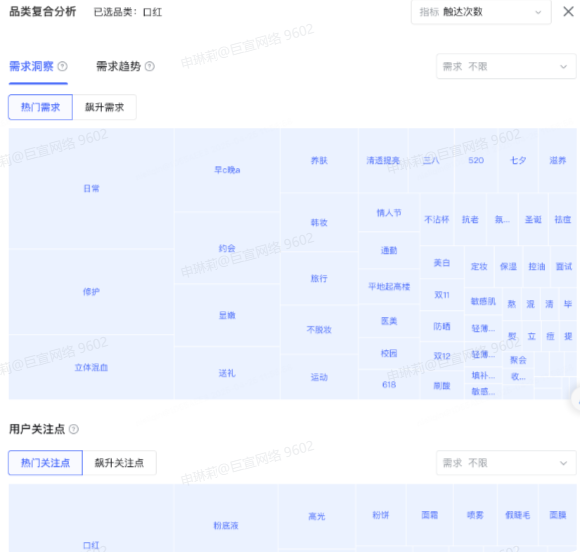
Task: Click the 刷酸 treemap cell
Action: coord(442,386)
